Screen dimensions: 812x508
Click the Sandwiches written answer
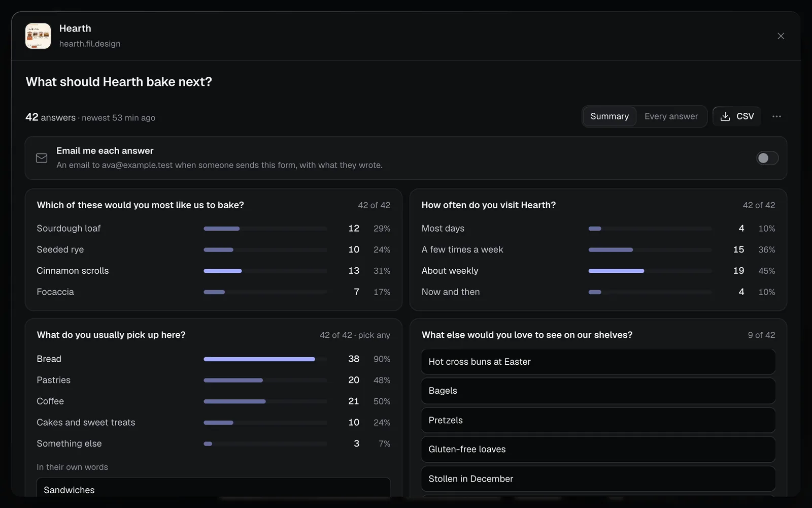point(214,488)
